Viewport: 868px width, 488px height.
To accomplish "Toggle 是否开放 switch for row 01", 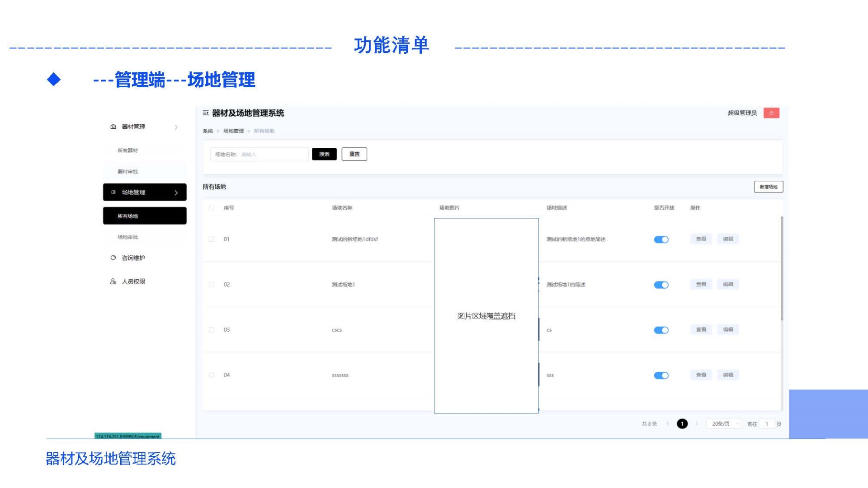I will pyautogui.click(x=661, y=239).
